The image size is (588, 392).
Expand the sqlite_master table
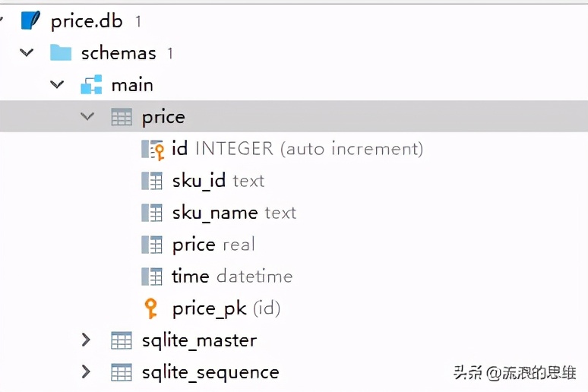click(87, 340)
